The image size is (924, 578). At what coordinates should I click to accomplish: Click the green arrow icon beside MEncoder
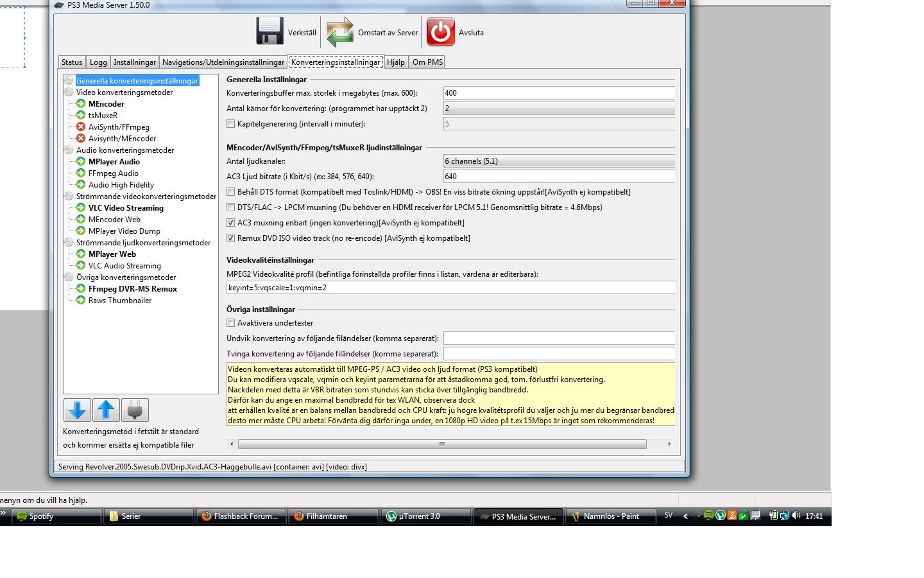point(81,103)
